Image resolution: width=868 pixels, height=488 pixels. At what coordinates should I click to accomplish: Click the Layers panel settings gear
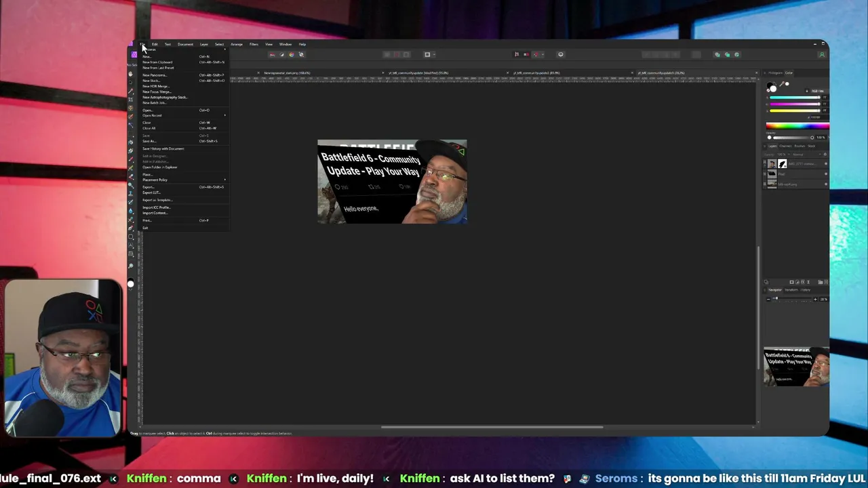coord(825,155)
